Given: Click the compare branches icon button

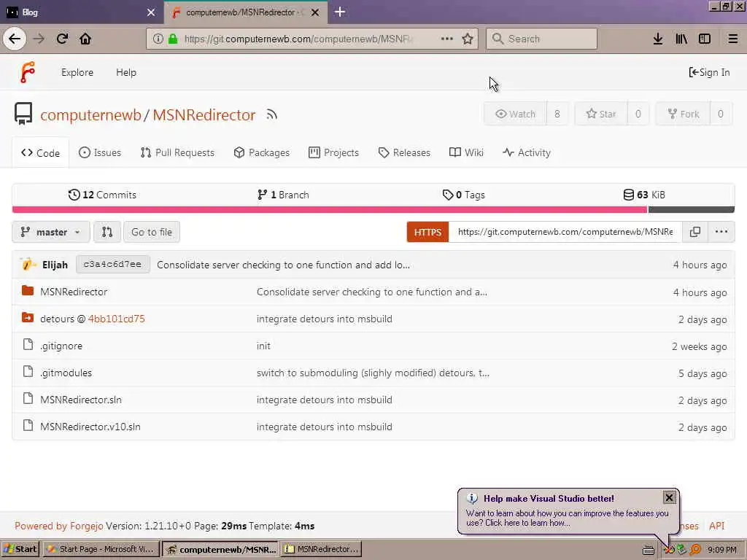Looking at the screenshot, I should (x=107, y=232).
